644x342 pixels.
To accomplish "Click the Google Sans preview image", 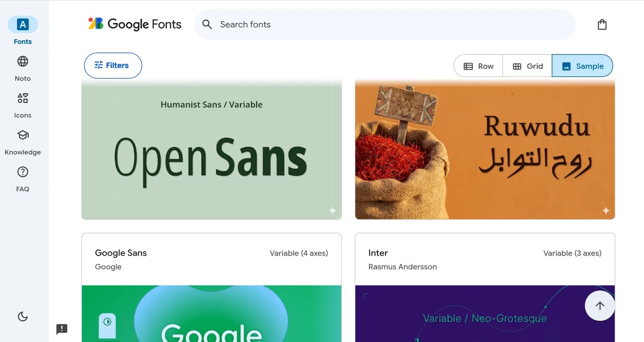I will [211, 313].
